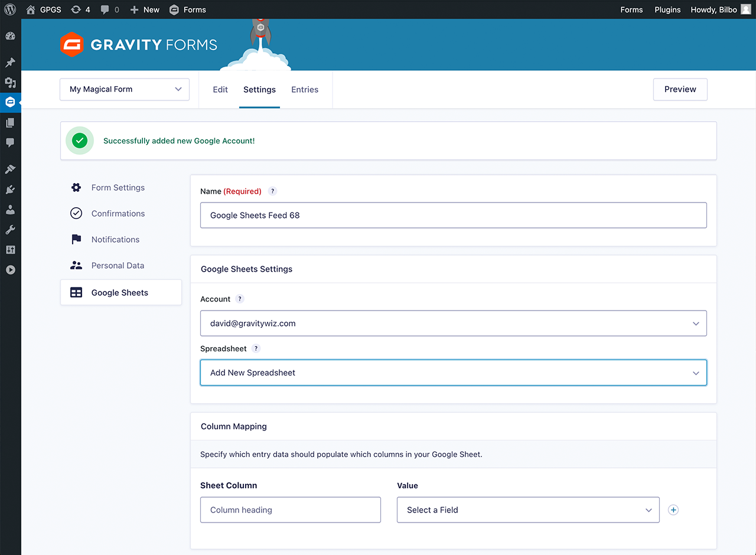
Task: Open the + New content menu
Action: pos(145,9)
